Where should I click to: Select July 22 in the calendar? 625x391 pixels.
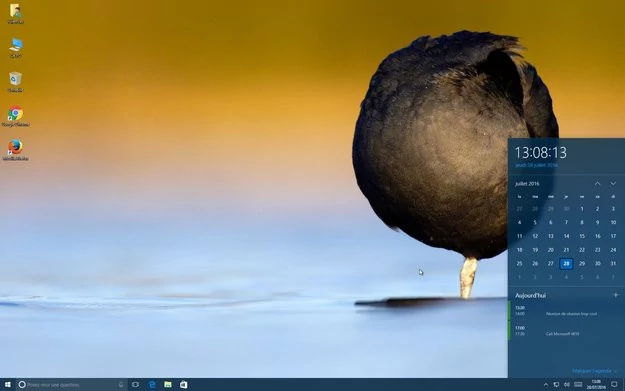[x=582, y=250]
